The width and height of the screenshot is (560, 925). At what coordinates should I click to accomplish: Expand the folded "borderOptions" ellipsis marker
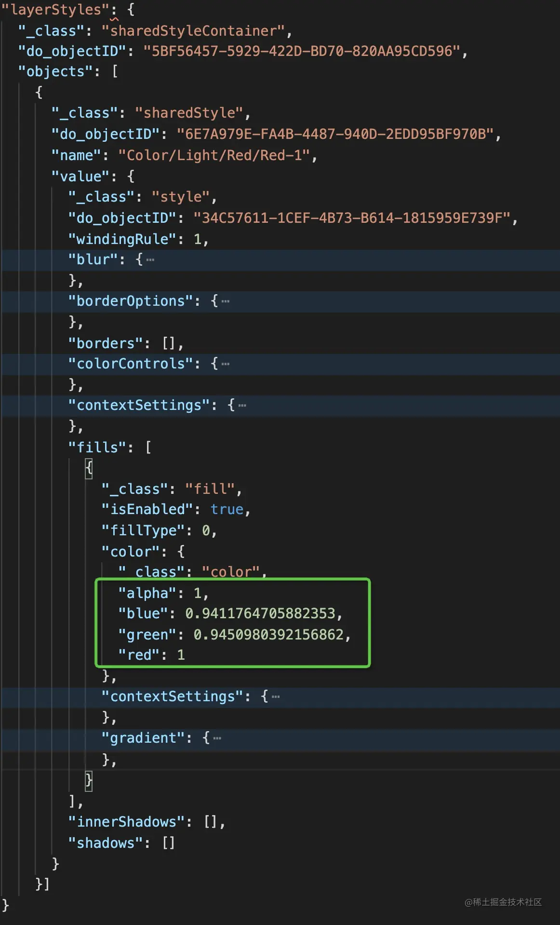[226, 301]
